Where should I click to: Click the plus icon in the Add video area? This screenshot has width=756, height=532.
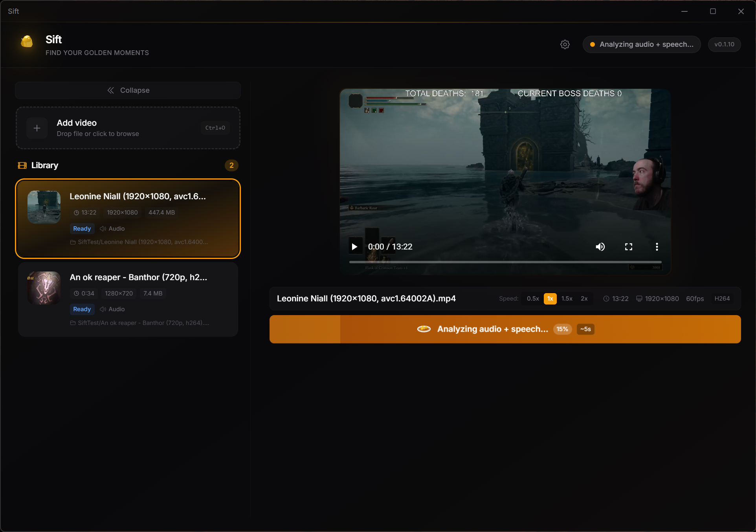tap(37, 128)
